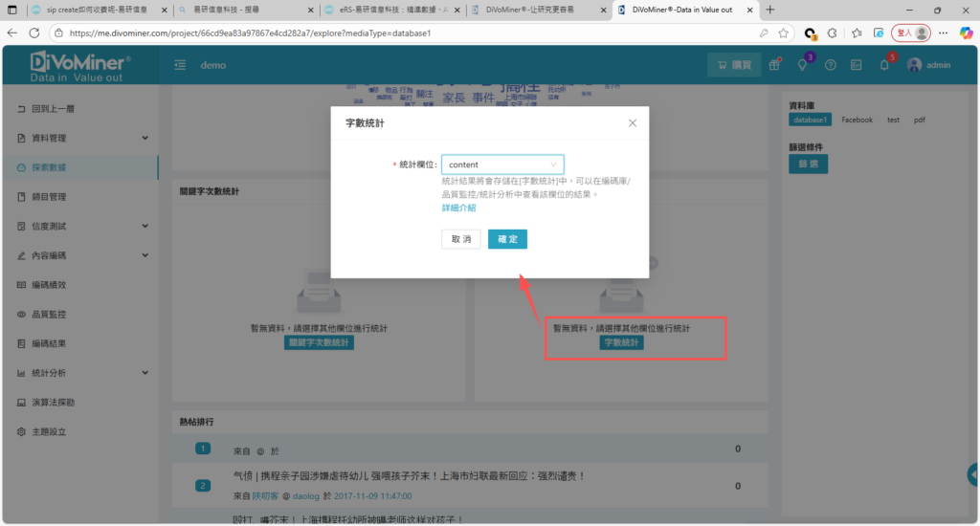Open the 統計欄位 content dropdown

click(x=501, y=164)
